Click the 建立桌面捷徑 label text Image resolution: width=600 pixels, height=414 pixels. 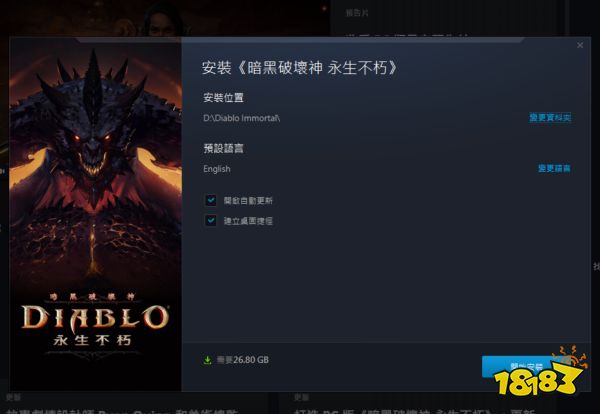point(248,221)
